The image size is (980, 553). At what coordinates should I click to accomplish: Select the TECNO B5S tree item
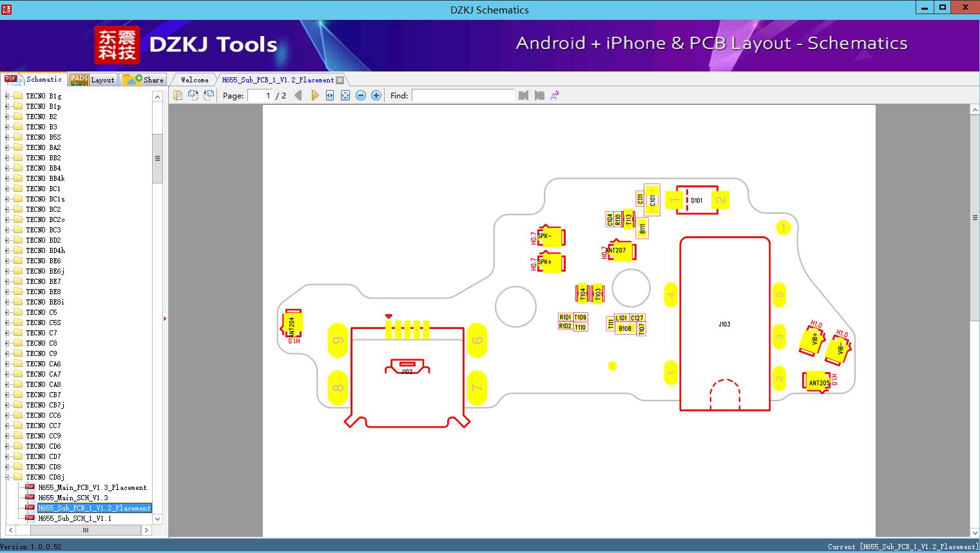pos(43,137)
